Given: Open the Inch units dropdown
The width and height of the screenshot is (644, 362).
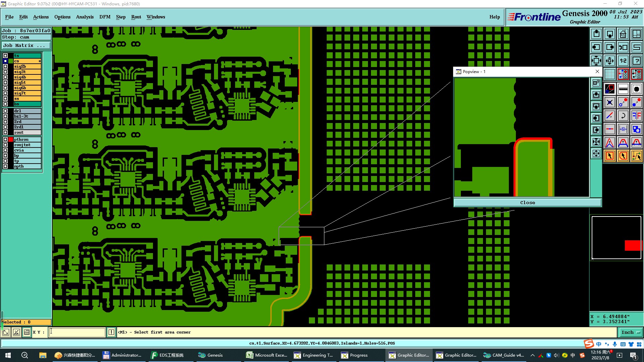Looking at the screenshot, I should pyautogui.click(x=631, y=332).
